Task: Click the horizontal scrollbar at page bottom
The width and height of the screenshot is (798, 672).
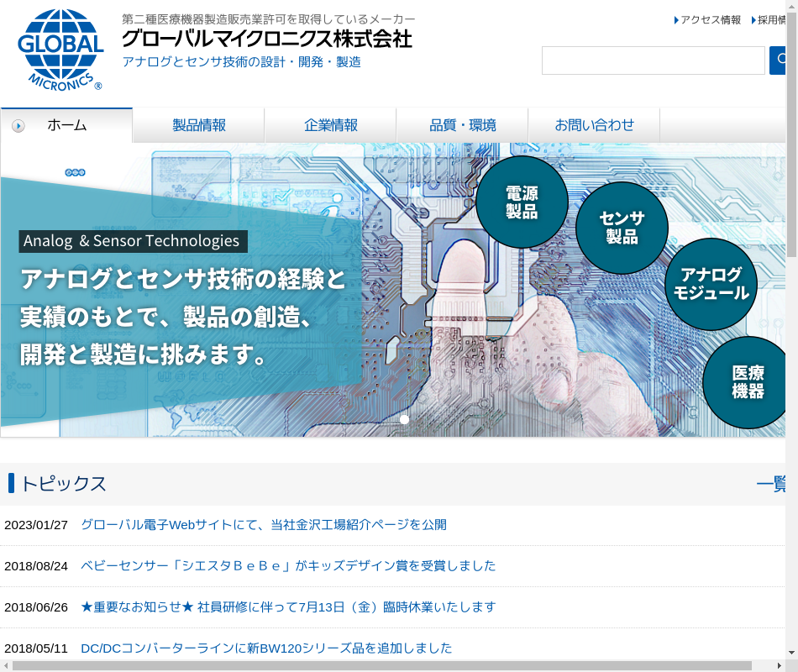Action: [x=381, y=666]
